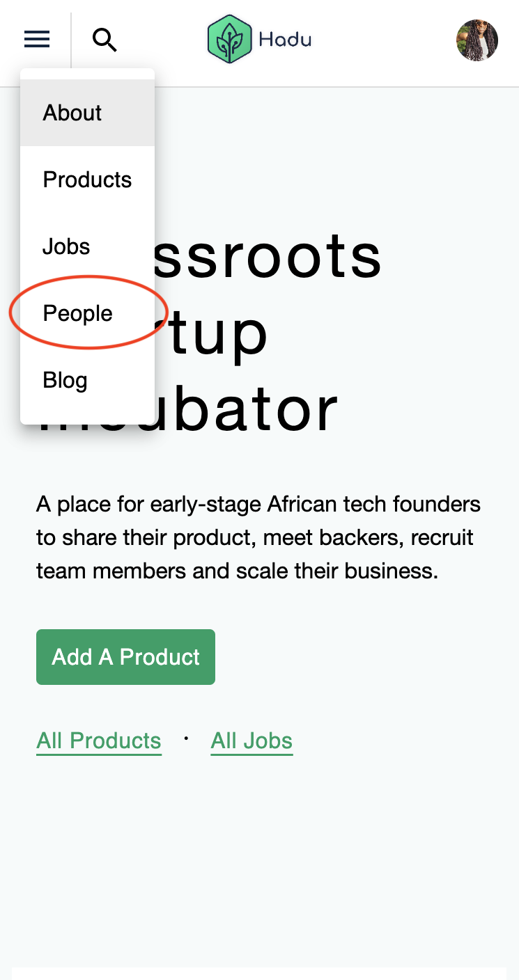Click the divider beside the search icon
Screen dimensions: 519x980
coord(71,40)
